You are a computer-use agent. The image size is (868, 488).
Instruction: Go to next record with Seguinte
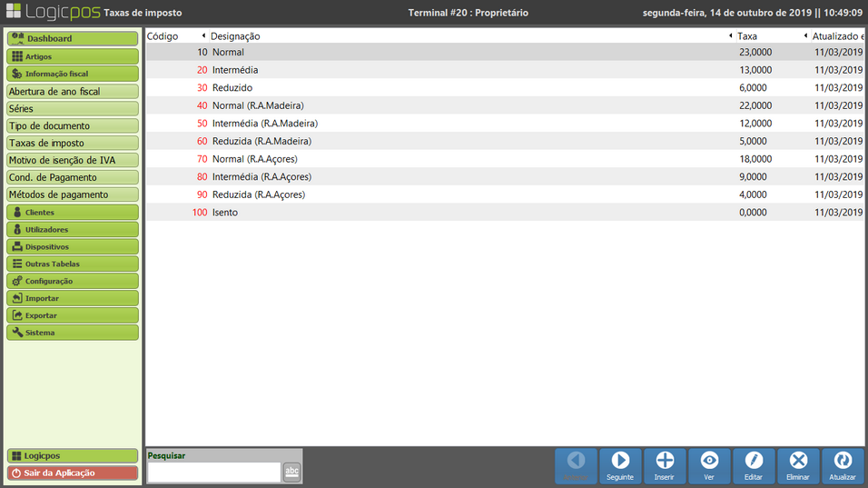(x=620, y=465)
